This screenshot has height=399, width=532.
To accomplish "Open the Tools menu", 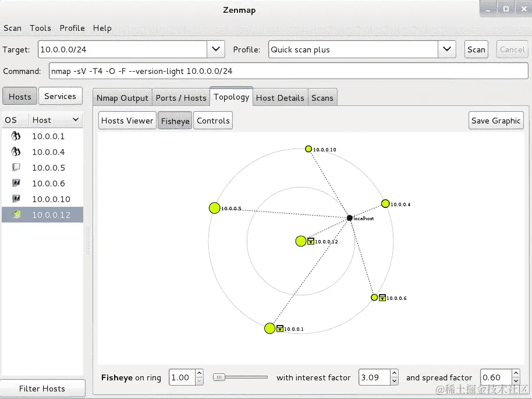I will pyautogui.click(x=40, y=28).
